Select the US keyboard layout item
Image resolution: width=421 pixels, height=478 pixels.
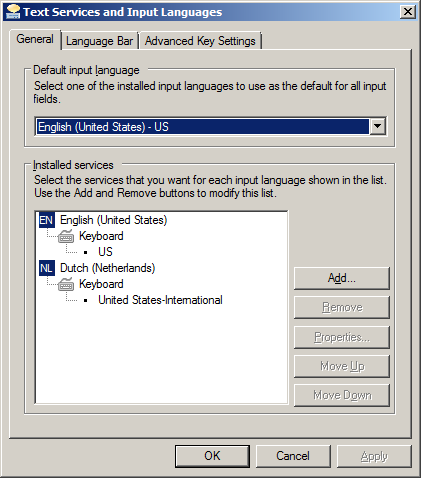[105, 252]
